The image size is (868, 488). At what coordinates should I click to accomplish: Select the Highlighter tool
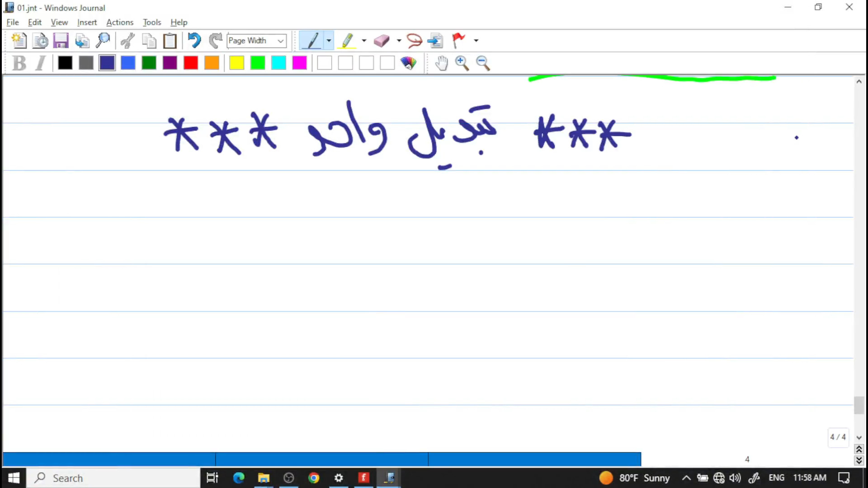pos(347,41)
